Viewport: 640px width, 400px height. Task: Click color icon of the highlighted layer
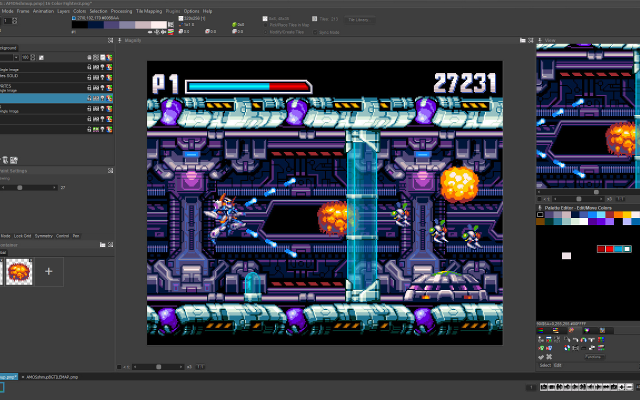tap(109, 98)
